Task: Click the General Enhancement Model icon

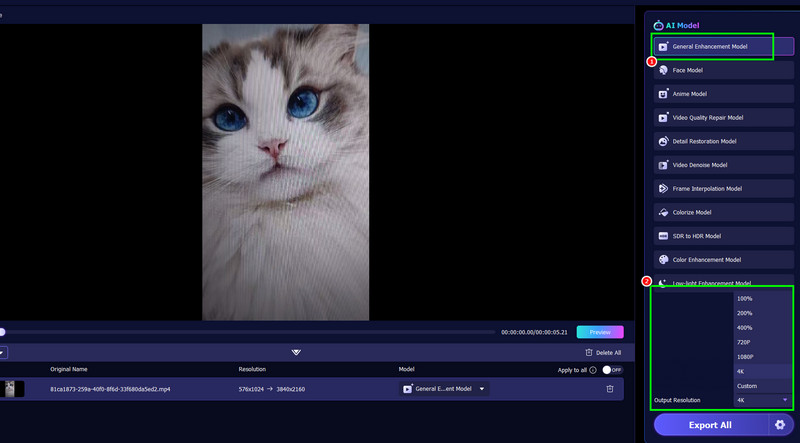Action: click(x=663, y=46)
